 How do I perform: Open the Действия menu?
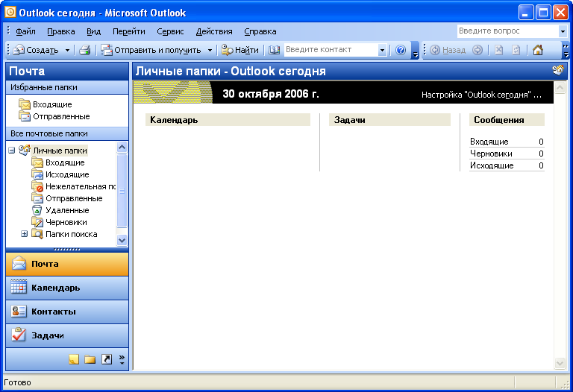click(x=214, y=31)
